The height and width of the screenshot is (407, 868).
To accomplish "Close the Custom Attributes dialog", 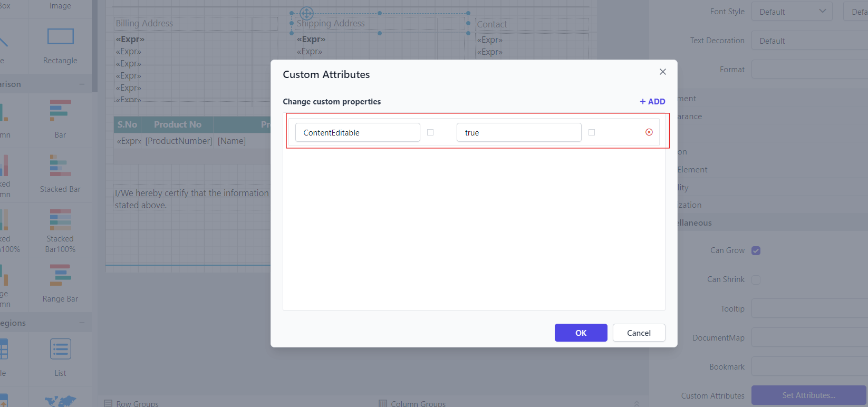I will coord(663,72).
